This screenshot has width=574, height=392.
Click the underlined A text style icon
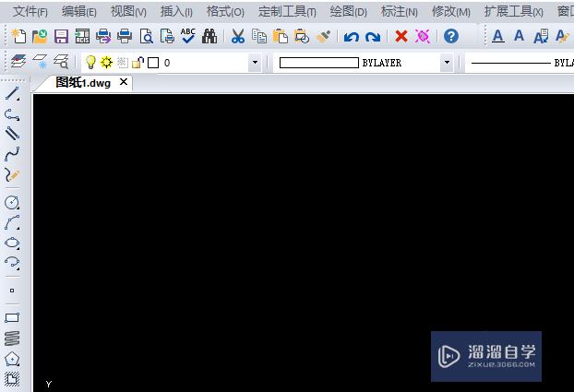tap(497, 36)
